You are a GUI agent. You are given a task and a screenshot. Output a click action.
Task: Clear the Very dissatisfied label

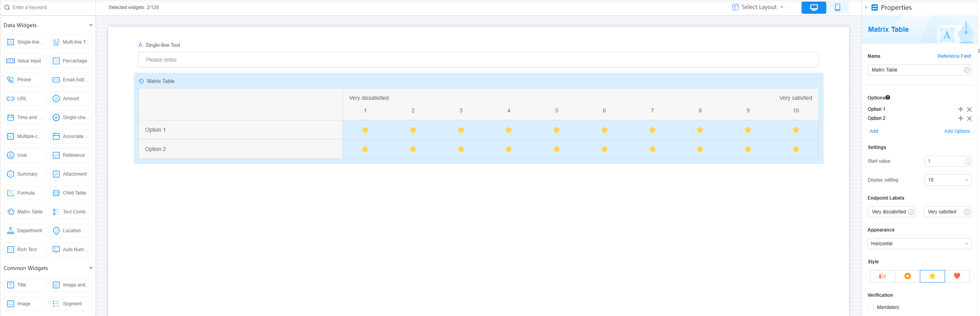coord(911,212)
